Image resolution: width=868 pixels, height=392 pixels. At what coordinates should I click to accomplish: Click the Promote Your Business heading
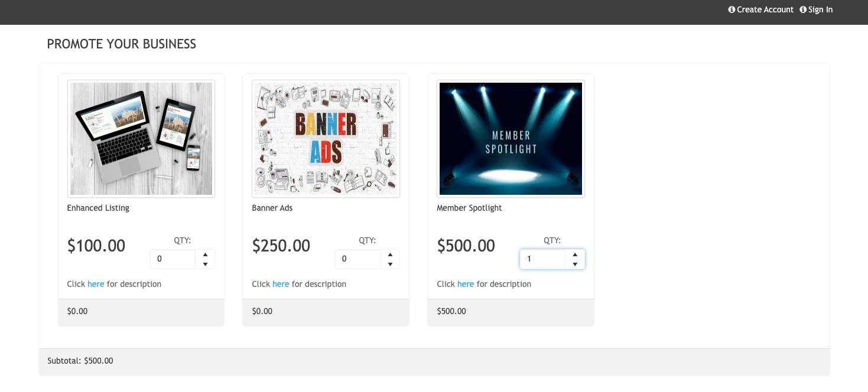point(122,44)
